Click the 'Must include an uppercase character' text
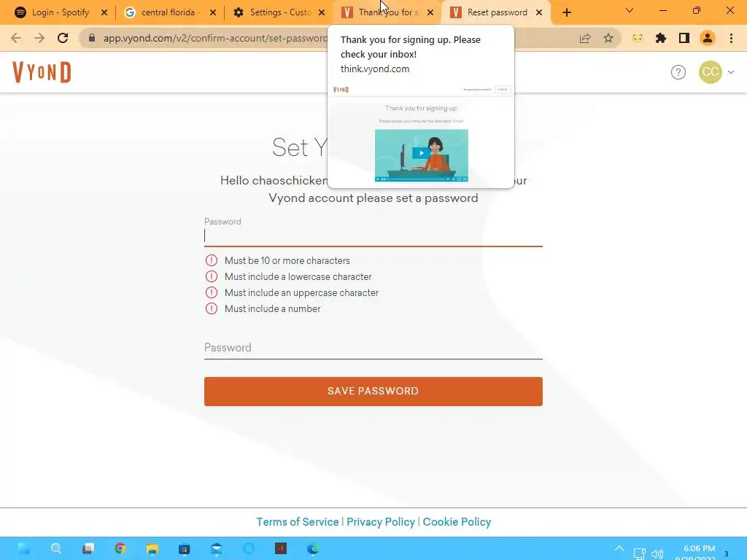Viewport: 747px width, 560px height. coord(301,293)
